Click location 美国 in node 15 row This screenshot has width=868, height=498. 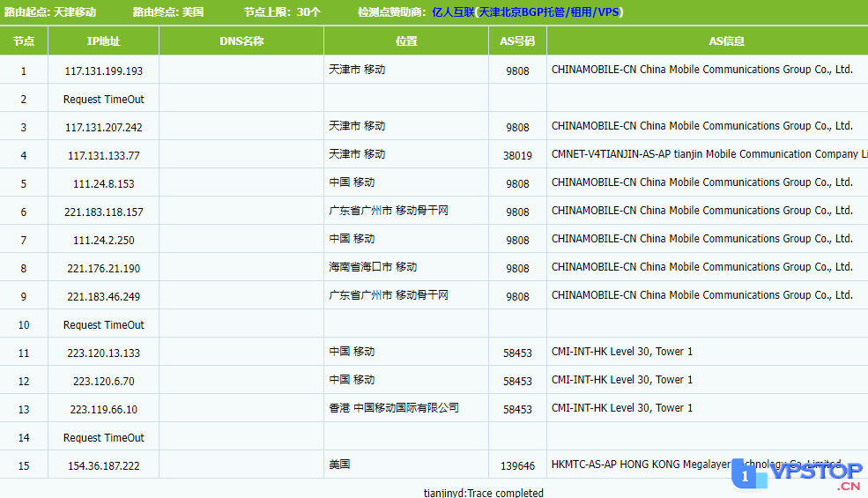[x=339, y=465]
